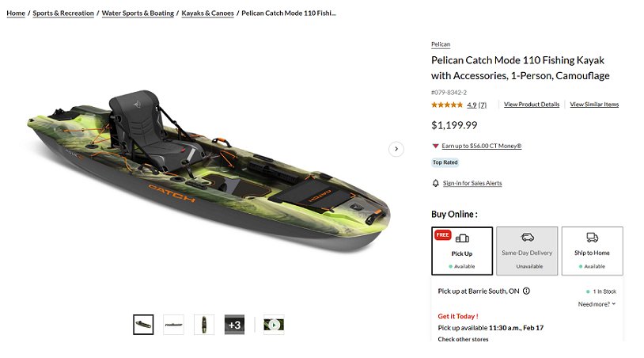Navigate to Water Sports & Boating breadcrumb
The width and height of the screenshot is (644, 358).
[138, 13]
